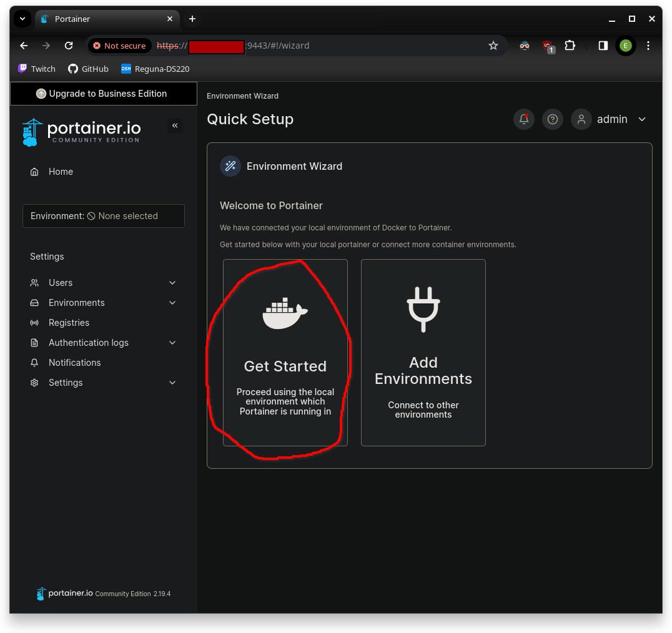Go to Home in the sidebar

click(x=61, y=172)
